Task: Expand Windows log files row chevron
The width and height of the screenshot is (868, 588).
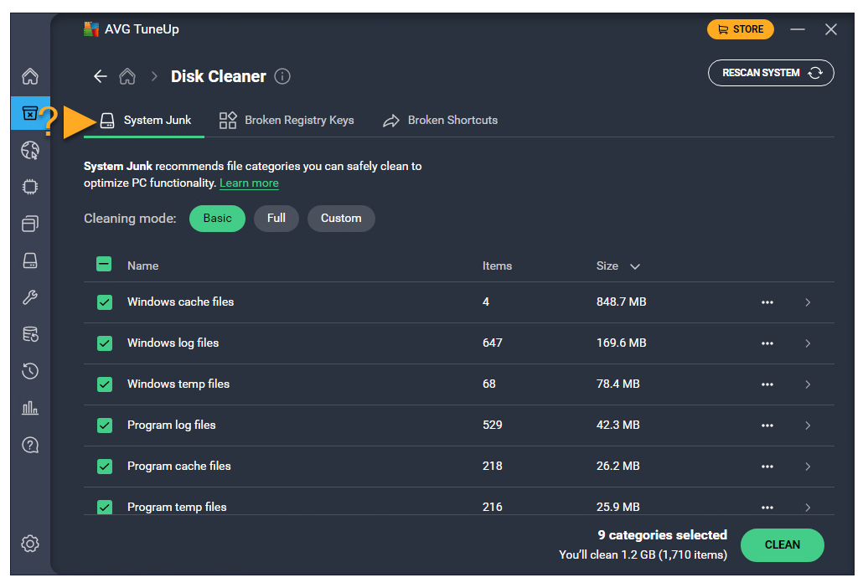Action: point(808,343)
